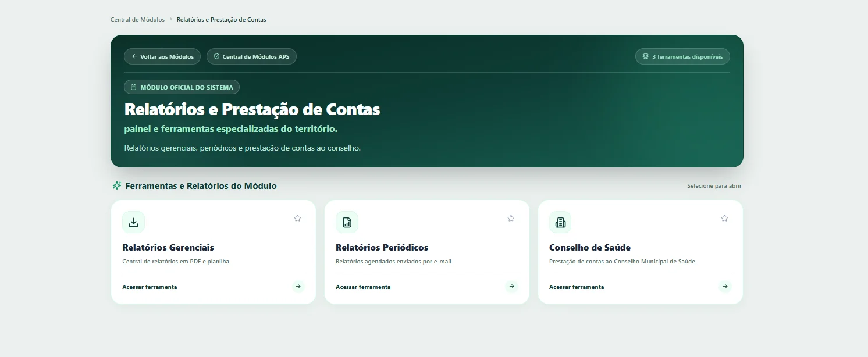Open the Relatórios Periódicos card title

[382, 248]
